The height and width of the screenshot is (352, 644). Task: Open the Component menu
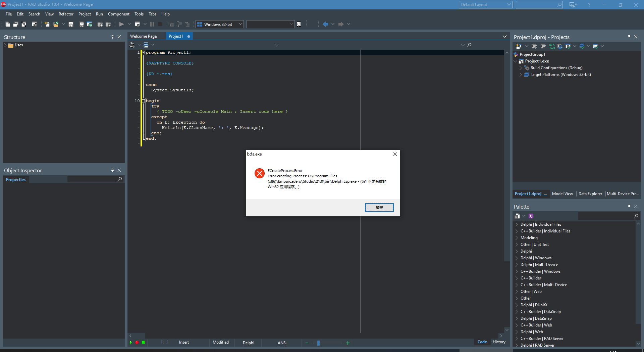coord(119,14)
